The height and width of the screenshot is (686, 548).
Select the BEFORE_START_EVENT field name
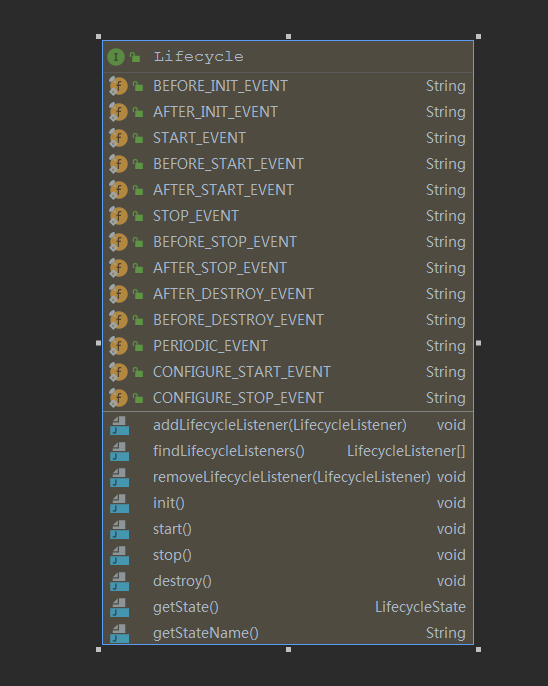[x=228, y=164]
